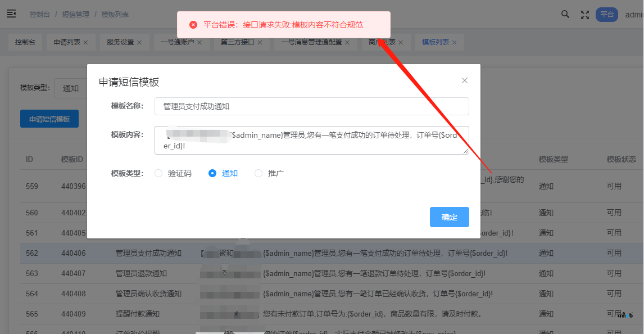Click the 模板类型 column header
This screenshot has width=644, height=334.
553,159
